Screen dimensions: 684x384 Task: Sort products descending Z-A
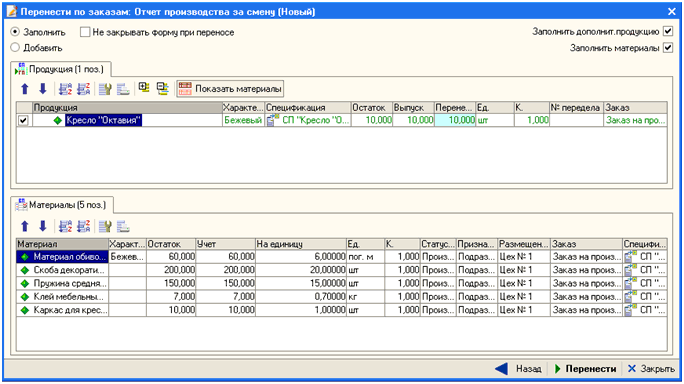(83, 89)
